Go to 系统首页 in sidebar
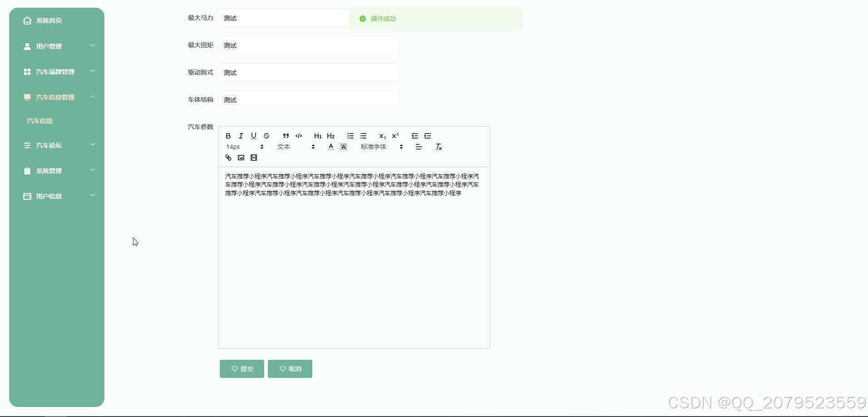This screenshot has height=417, width=868. (57, 20)
